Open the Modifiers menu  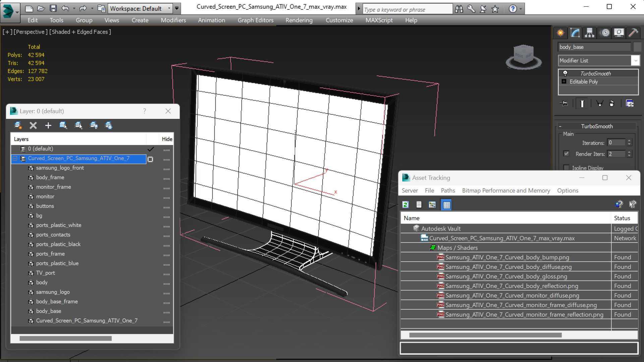pos(173,20)
